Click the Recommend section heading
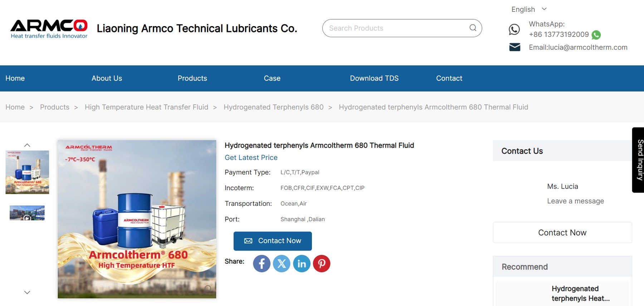The image size is (644, 306). point(525,267)
